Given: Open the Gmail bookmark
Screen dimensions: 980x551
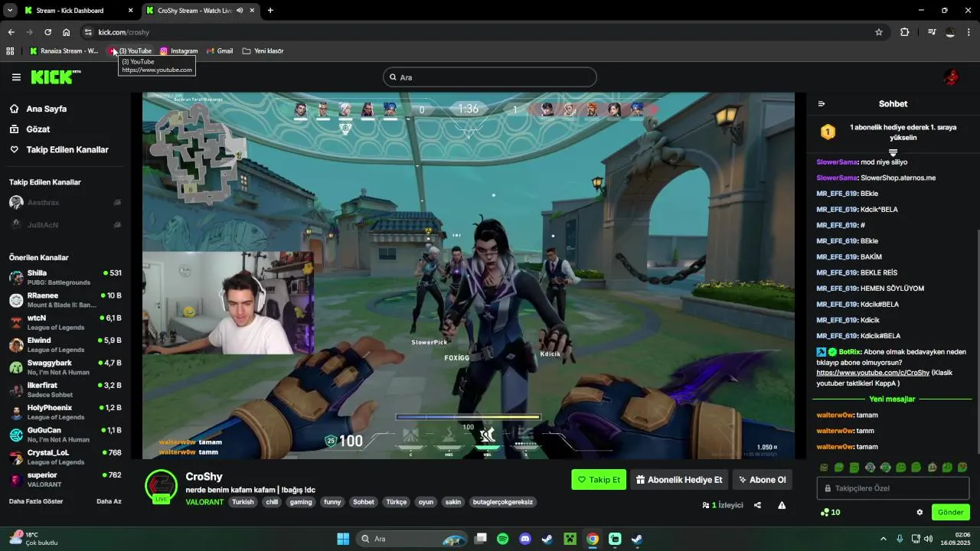Looking at the screenshot, I should [x=220, y=51].
